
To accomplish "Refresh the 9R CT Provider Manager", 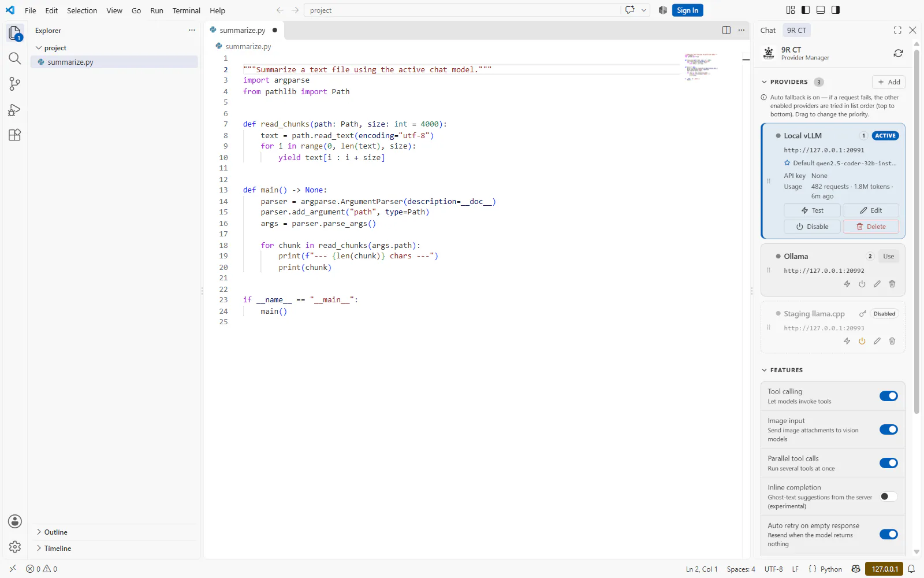I will (x=899, y=53).
